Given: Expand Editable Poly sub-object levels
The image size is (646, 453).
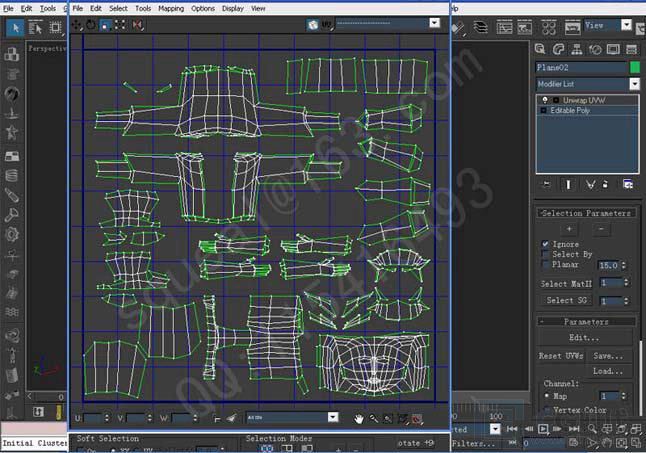Looking at the screenshot, I should click(x=543, y=110).
